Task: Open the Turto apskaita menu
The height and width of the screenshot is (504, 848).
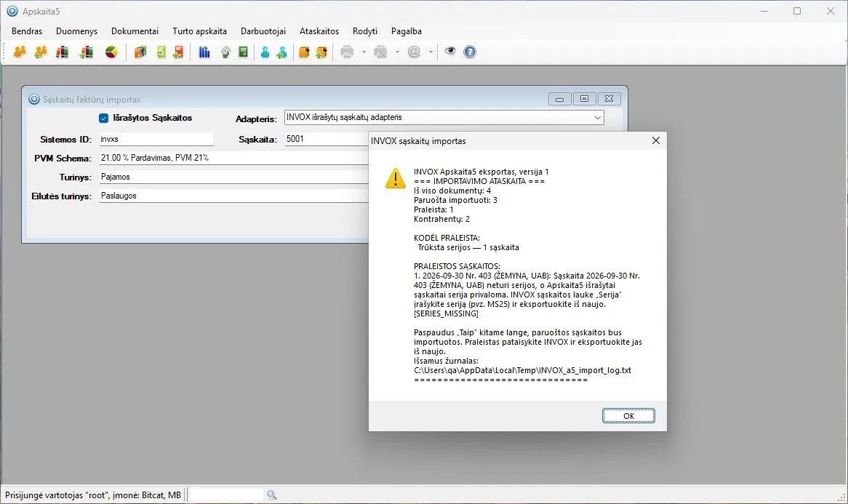Action: point(199,31)
